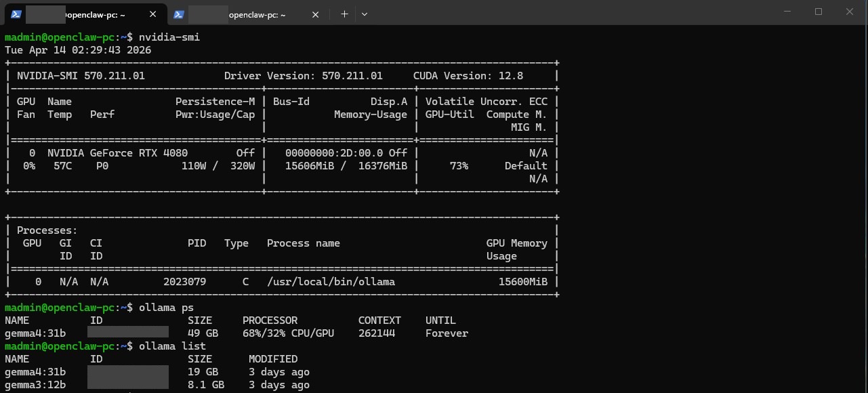Close the second terminal tab
Viewport: 868px width, 393px height.
click(315, 14)
